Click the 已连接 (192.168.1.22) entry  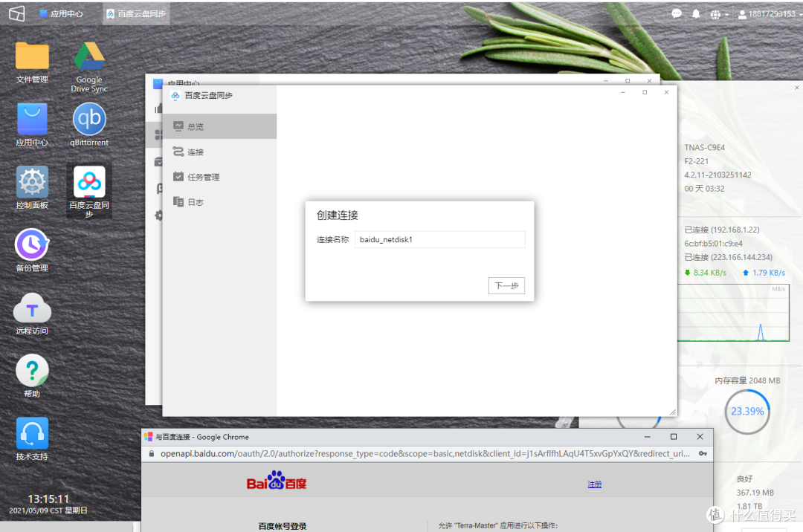pos(722,230)
